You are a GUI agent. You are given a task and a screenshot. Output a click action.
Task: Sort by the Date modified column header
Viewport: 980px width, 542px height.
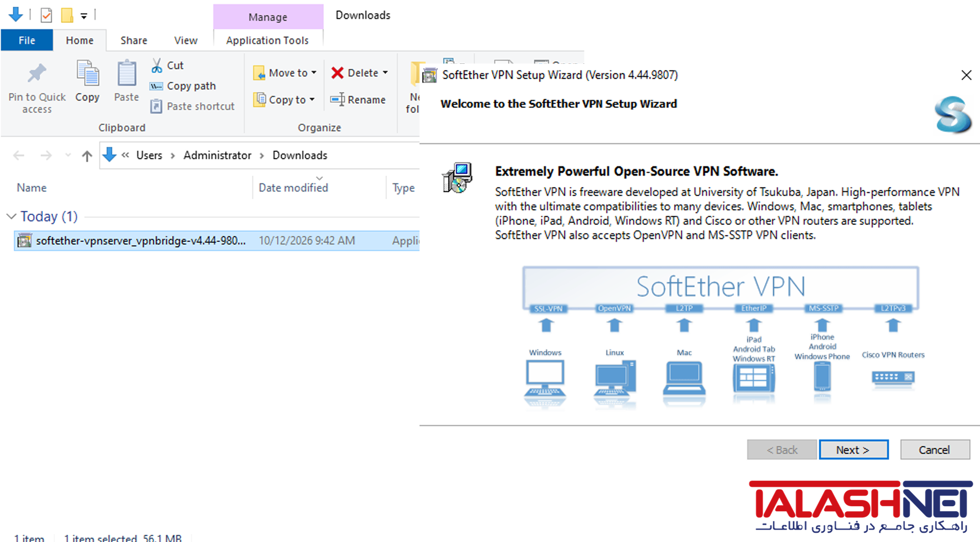pos(293,188)
